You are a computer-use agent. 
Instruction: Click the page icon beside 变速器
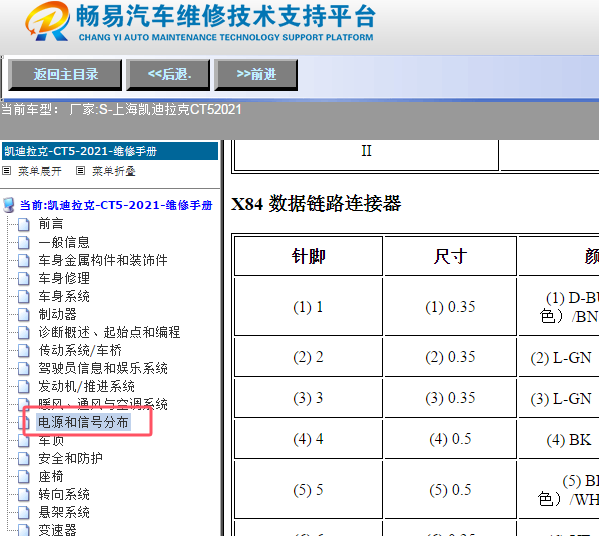24,530
